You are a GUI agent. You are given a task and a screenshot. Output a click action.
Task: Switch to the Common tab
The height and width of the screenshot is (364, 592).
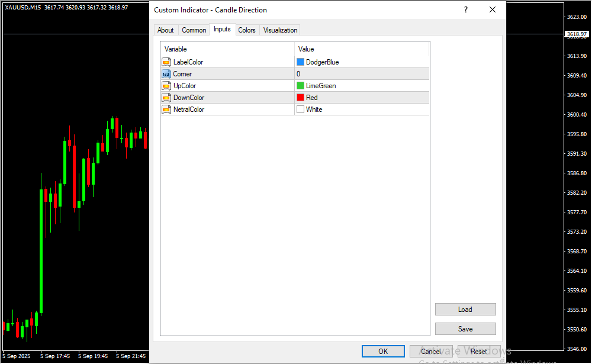pos(194,30)
